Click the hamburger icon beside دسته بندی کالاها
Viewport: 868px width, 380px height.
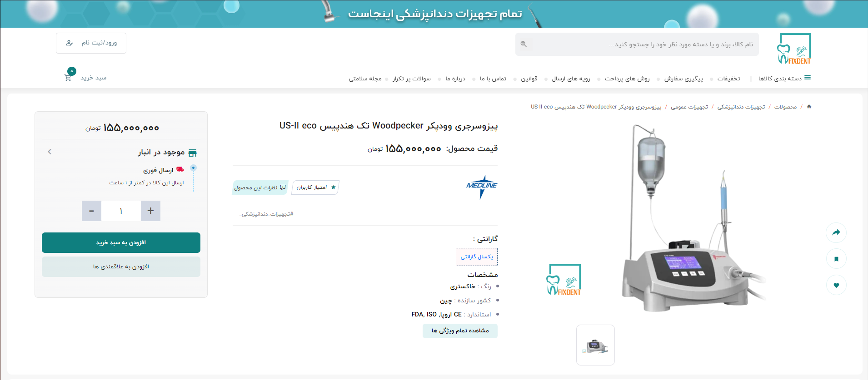click(808, 78)
